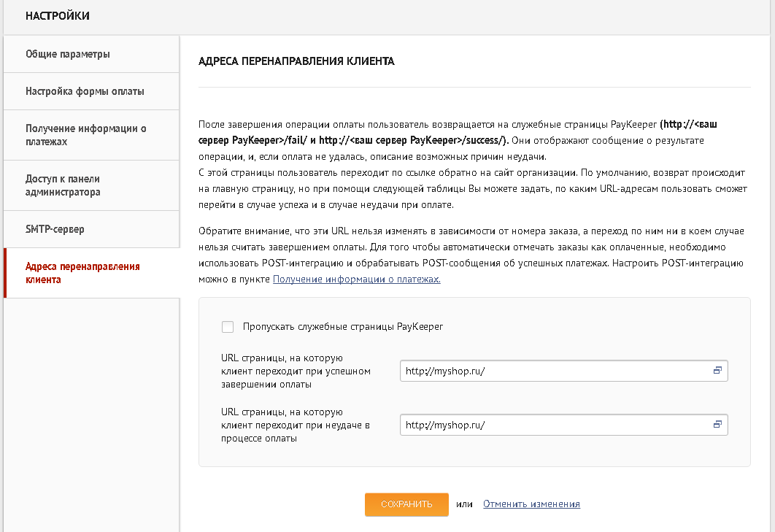Screen dimensions: 775x532
Task: Select 'Адреса перенаправления клиента' sidebar tab
Action: point(82,273)
